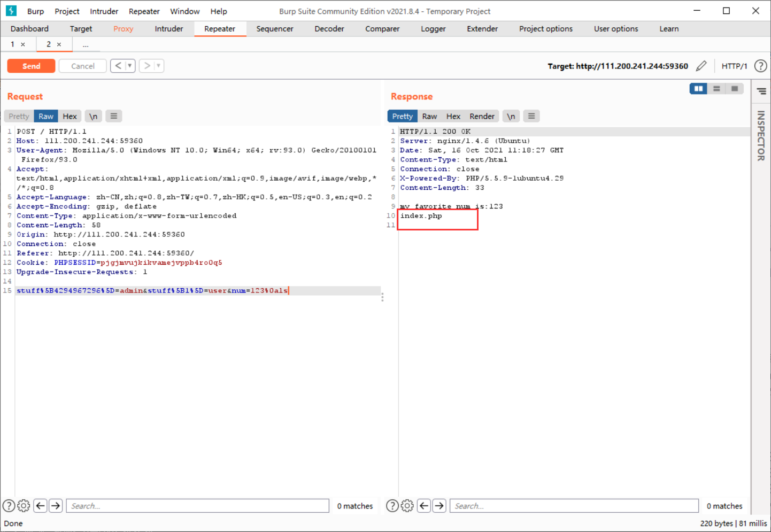Close Repeater tab 1
The width and height of the screenshot is (771, 532).
[23, 44]
